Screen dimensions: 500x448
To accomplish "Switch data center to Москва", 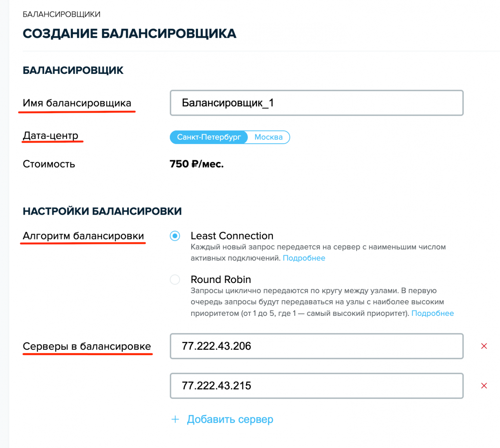I will pos(268,137).
